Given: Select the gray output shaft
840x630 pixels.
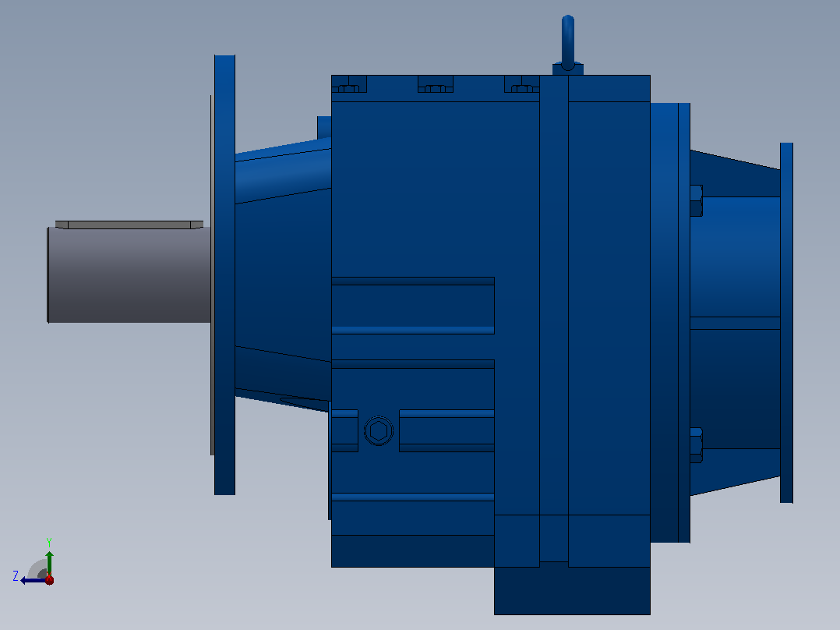Looking at the screenshot, I should point(129,274).
